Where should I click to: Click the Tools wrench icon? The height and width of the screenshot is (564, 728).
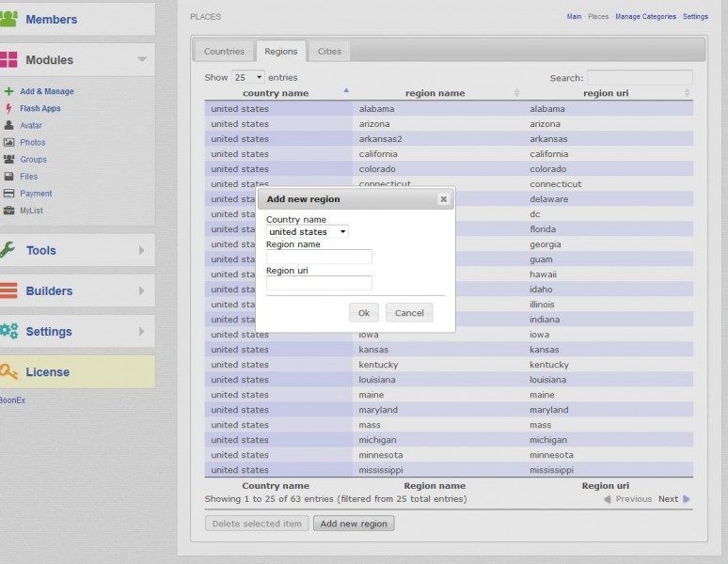coord(8,250)
